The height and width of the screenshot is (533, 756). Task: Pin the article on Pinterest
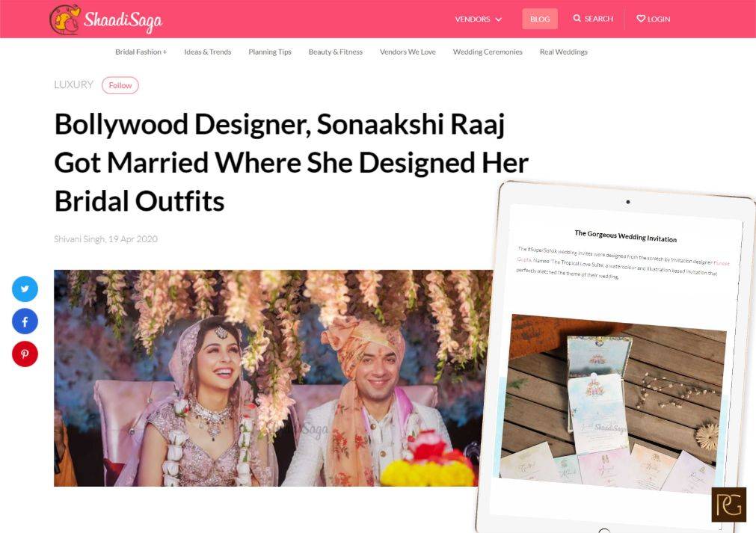[25, 354]
